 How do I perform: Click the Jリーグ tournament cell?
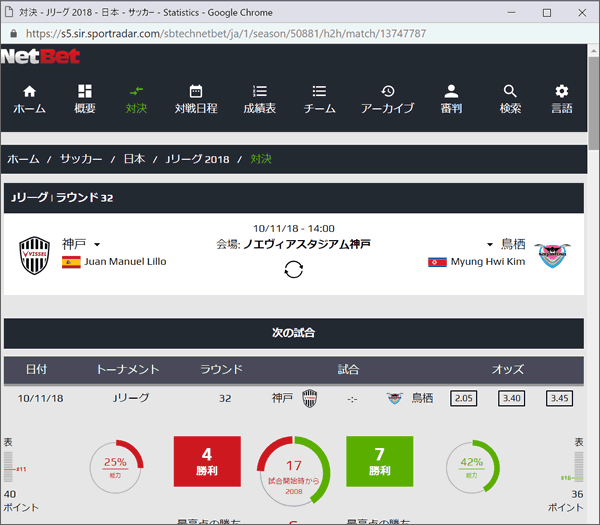click(x=131, y=398)
